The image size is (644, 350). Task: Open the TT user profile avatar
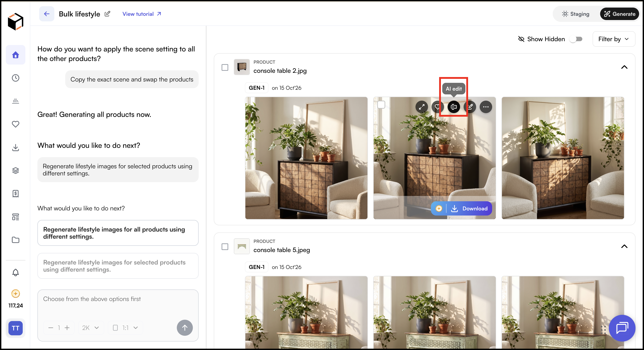(x=16, y=328)
